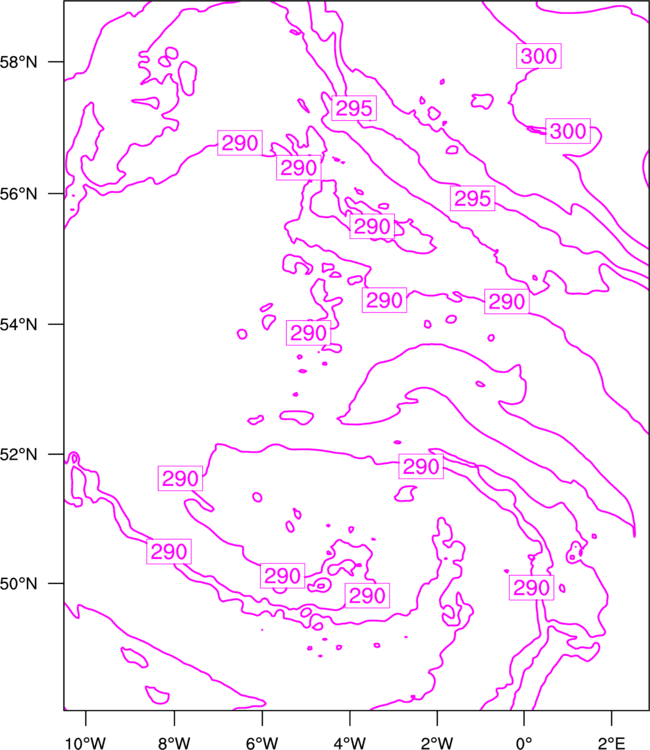Click the 295 contour label near 4°W
Viewport: 650px width, 750px height.
(354, 108)
